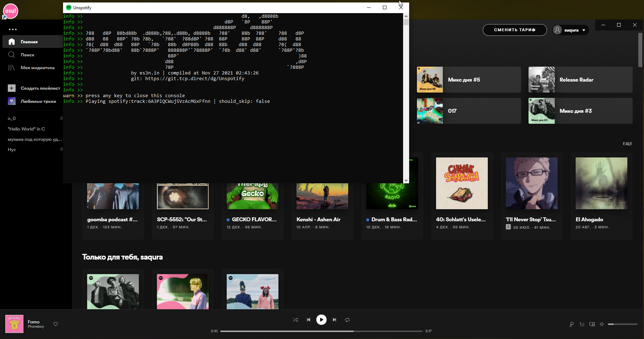
Task: Open GECKO FLAVOR episode thumbnail
Action: [253, 196]
